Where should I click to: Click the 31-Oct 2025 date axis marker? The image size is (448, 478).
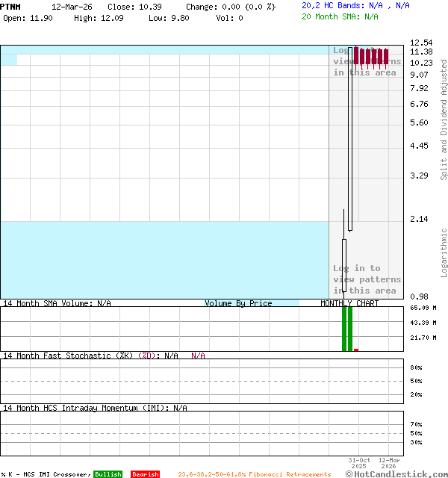(x=359, y=463)
